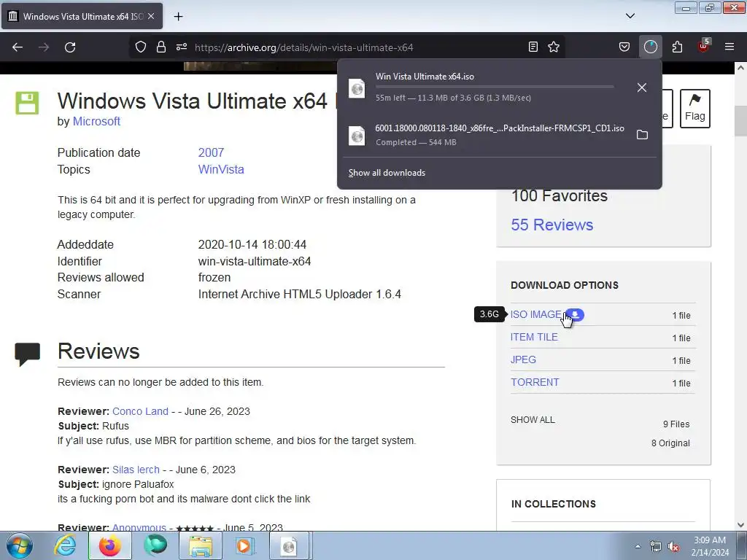The height and width of the screenshot is (560, 747).
Task: Open the uBlock Origin extension icon
Action: tap(704, 46)
